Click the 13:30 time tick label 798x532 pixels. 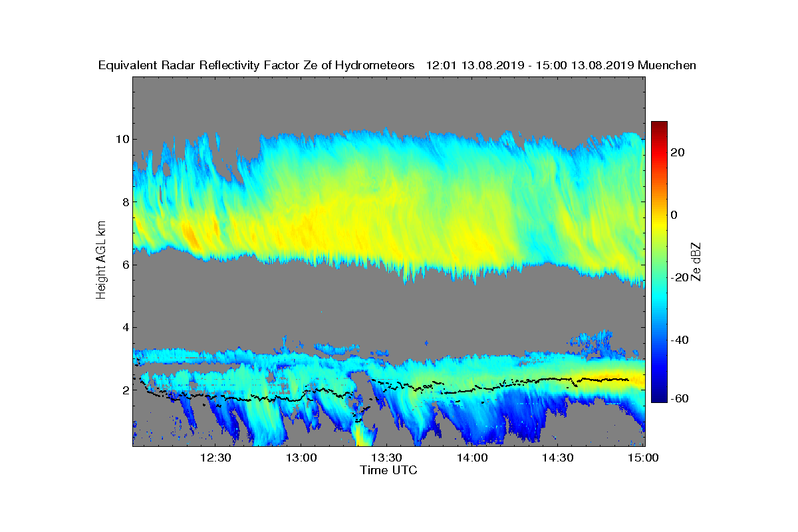click(387, 458)
